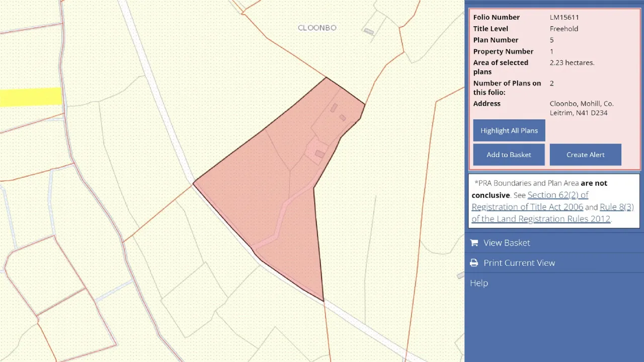644x362 pixels.
Task: Click the yellow highlighted land strip
Action: [31, 97]
